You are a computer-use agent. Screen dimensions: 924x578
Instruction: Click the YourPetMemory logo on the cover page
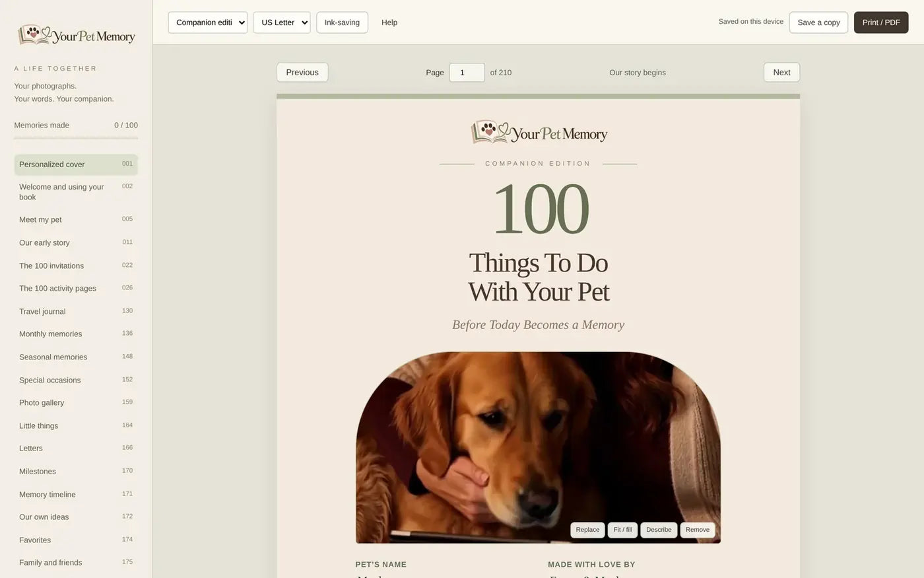539,132
